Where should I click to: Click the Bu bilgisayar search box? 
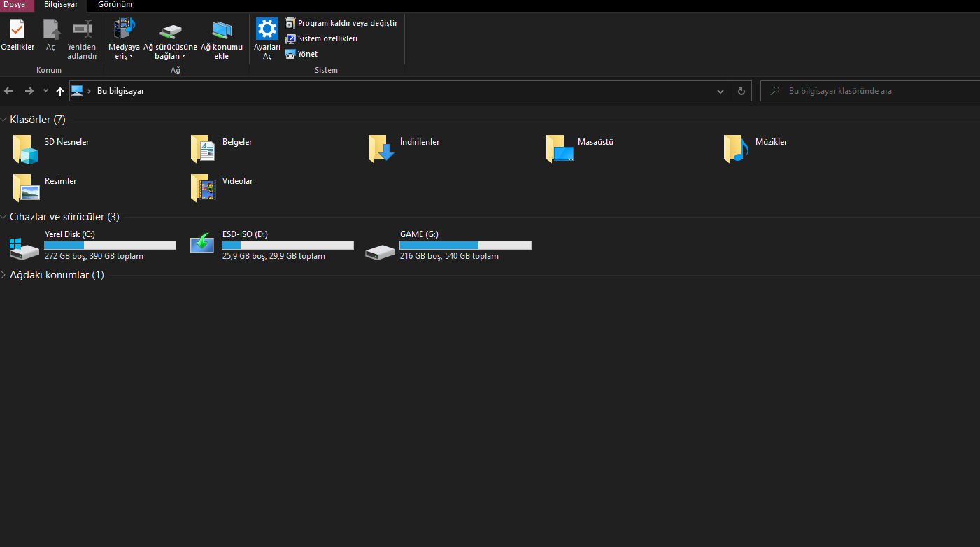(x=870, y=91)
